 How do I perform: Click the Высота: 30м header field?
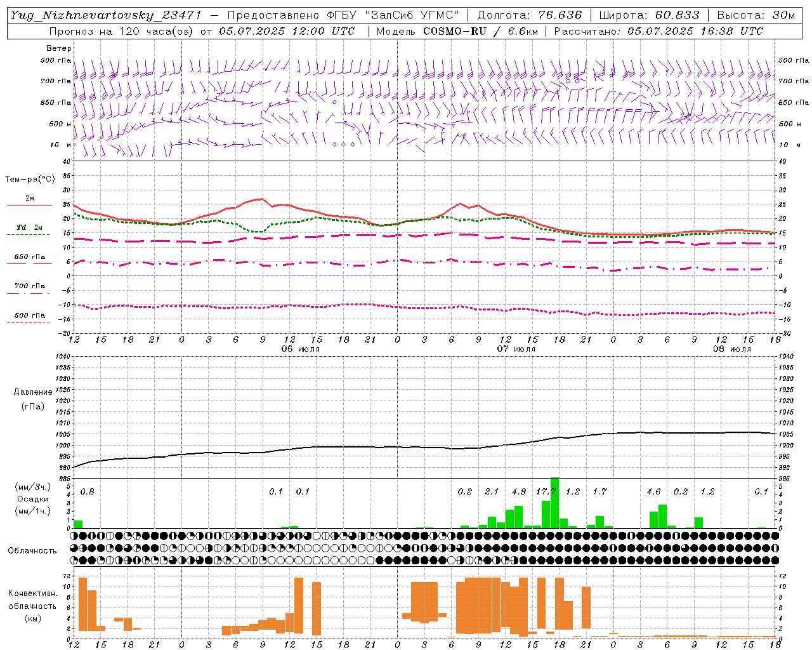[756, 15]
